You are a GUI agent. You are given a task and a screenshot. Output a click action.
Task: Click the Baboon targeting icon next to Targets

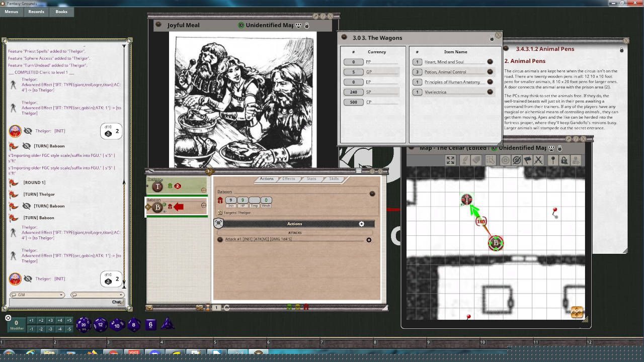click(x=220, y=213)
